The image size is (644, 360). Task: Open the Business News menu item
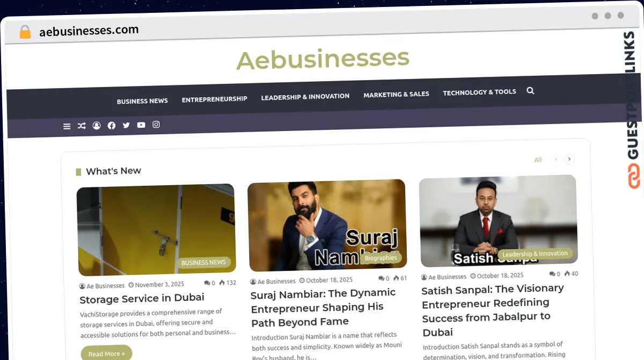142,101
